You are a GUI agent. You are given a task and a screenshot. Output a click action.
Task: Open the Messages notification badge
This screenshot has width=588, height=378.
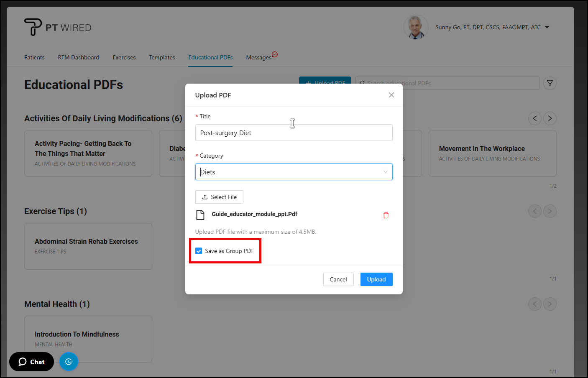click(275, 54)
